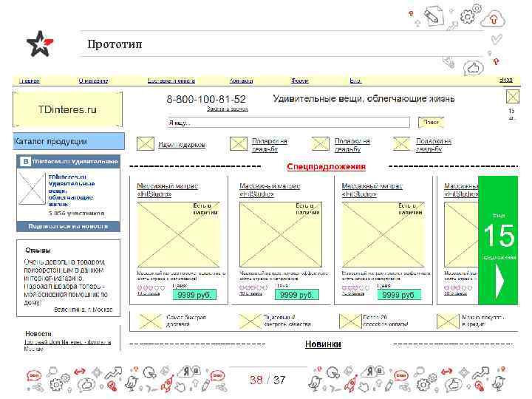532x399 pixels.
Task: Expand the Каталог продукции panel
Action: tap(69, 141)
